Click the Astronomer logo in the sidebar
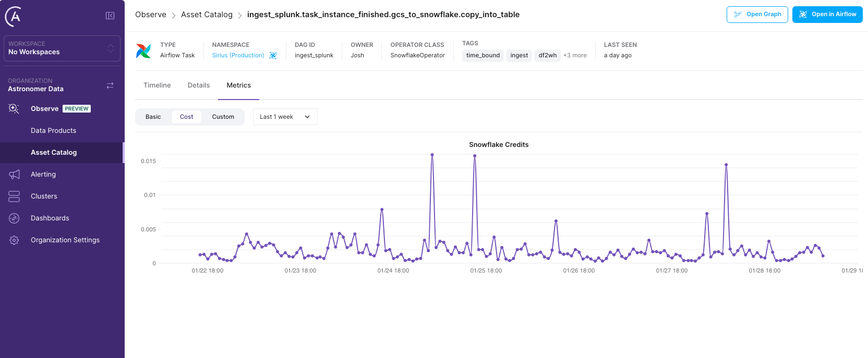This screenshot has width=868, height=358. (x=14, y=16)
